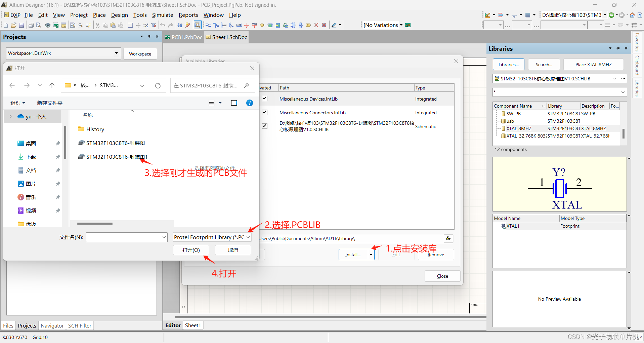The image size is (644, 343).
Task: Switch to the PCB1.PcbDoc tab
Action: point(184,37)
